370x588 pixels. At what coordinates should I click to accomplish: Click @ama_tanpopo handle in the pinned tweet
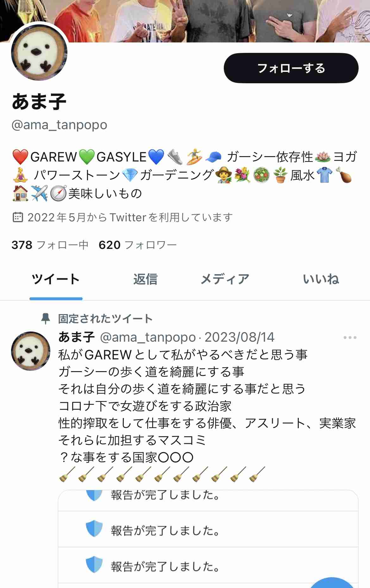click(x=148, y=338)
